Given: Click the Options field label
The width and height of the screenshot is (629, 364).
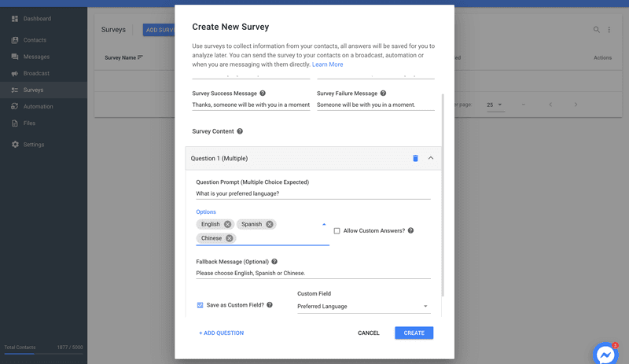Looking at the screenshot, I should point(206,212).
